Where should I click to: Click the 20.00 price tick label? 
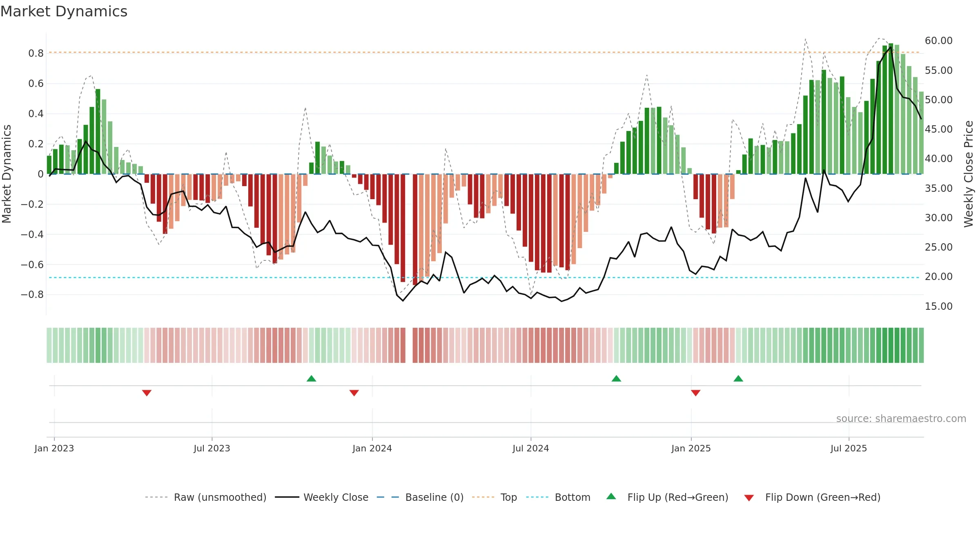point(939,277)
